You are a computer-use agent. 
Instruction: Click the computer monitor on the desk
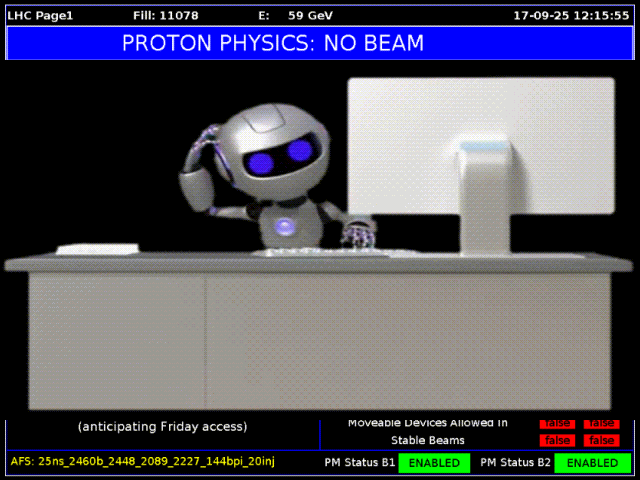[480, 150]
